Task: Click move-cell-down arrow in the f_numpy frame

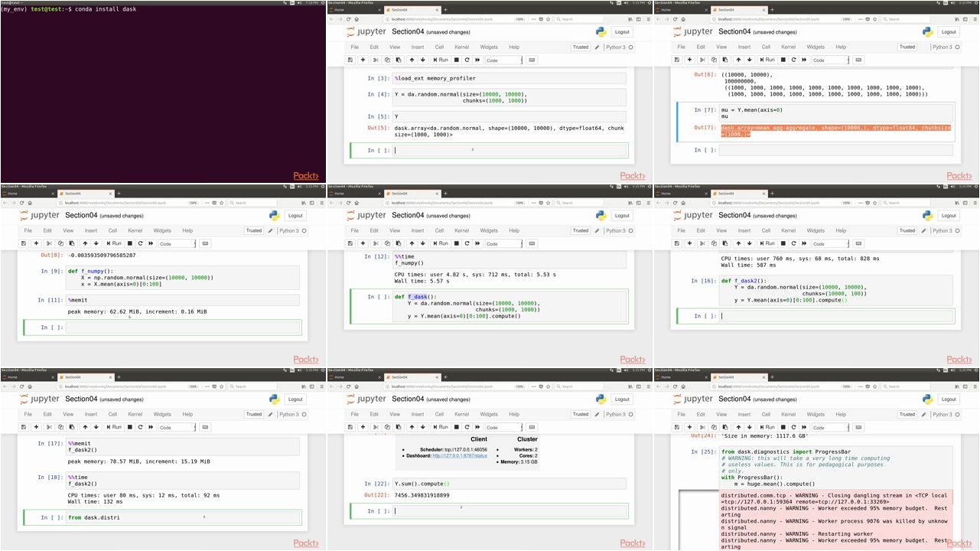Action: (x=96, y=243)
